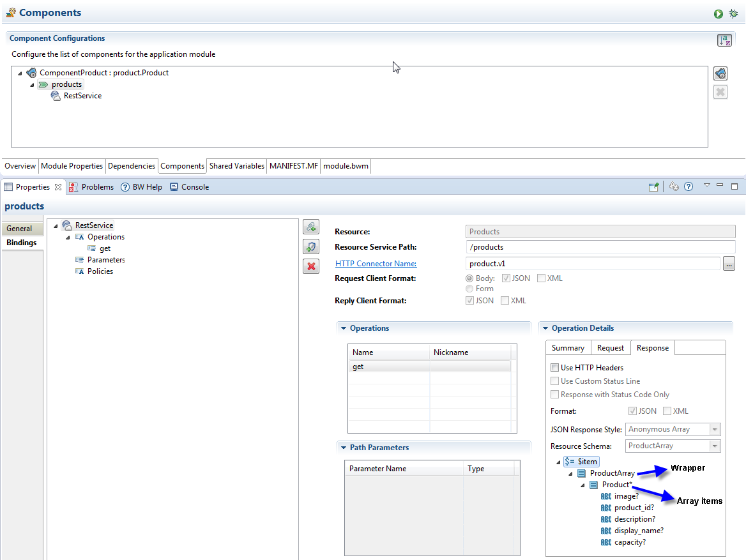Click the add binding icon

coord(310,227)
